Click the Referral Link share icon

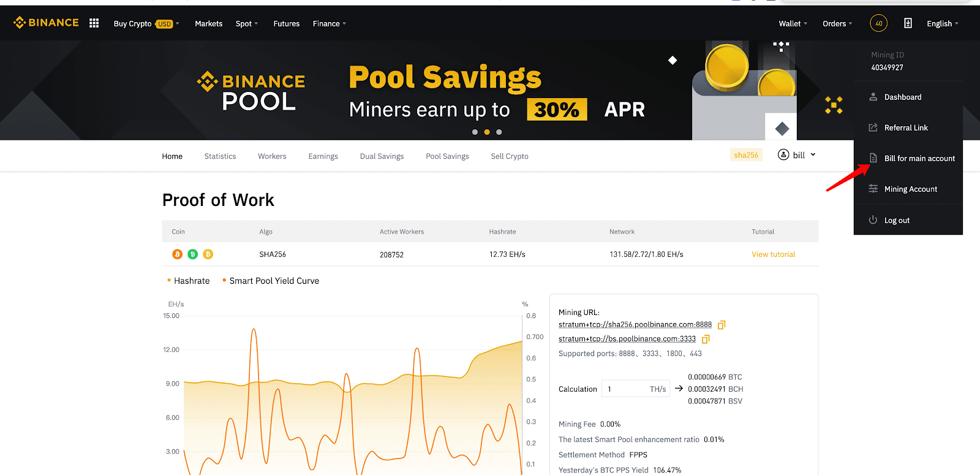(x=873, y=127)
